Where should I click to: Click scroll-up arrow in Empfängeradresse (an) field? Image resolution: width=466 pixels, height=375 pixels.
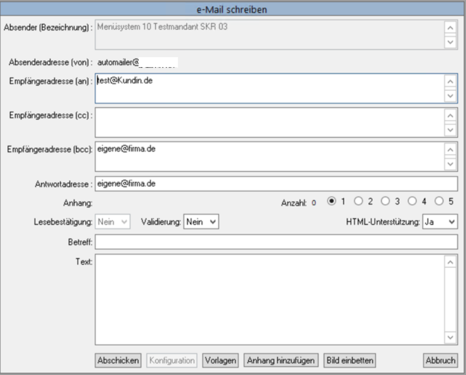[450, 81]
